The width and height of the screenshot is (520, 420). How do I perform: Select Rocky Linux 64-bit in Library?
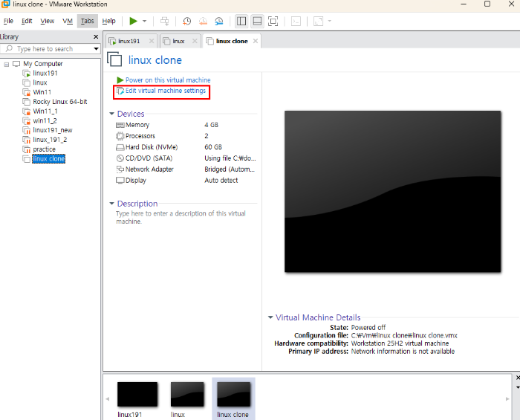pos(60,102)
